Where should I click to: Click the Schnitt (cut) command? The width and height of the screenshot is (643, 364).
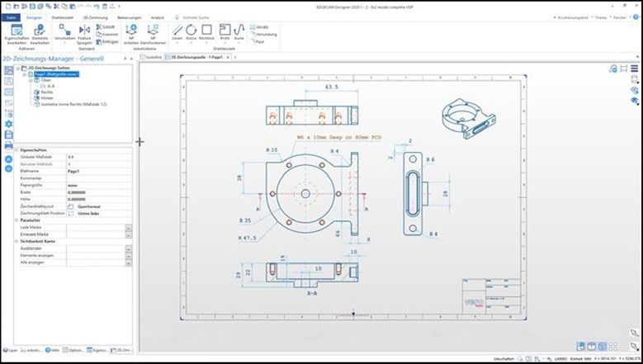coord(106,26)
